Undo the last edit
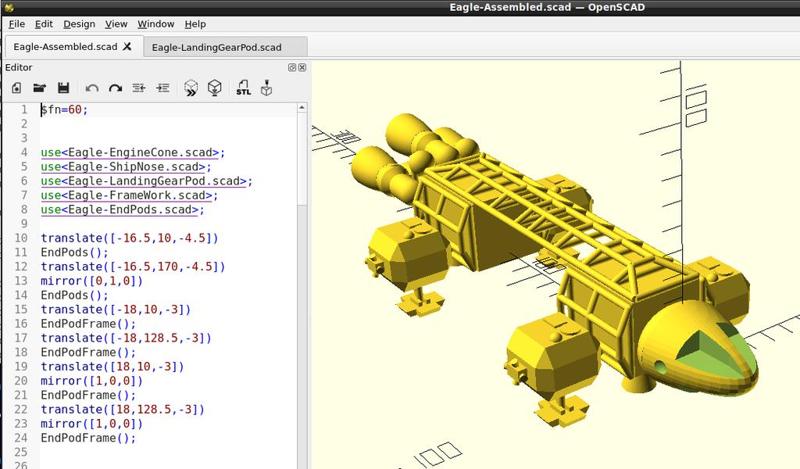Image resolution: width=800 pixels, height=469 pixels. point(92,89)
